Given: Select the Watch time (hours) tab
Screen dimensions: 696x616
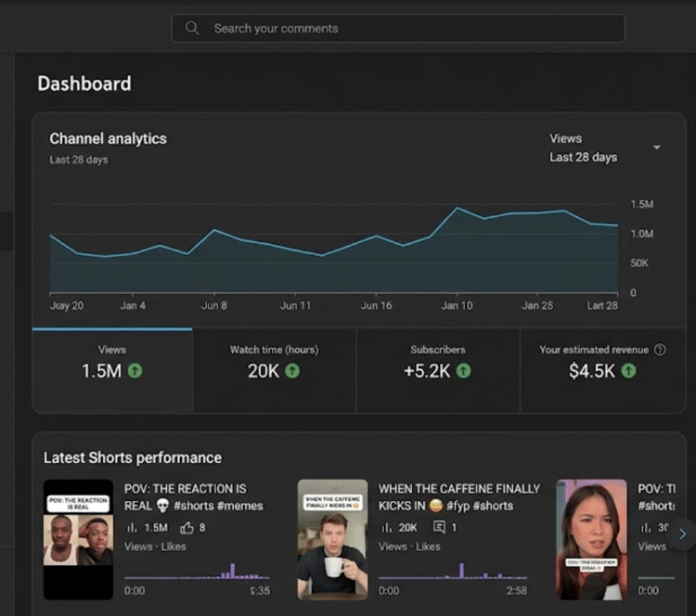Looking at the screenshot, I should [275, 370].
